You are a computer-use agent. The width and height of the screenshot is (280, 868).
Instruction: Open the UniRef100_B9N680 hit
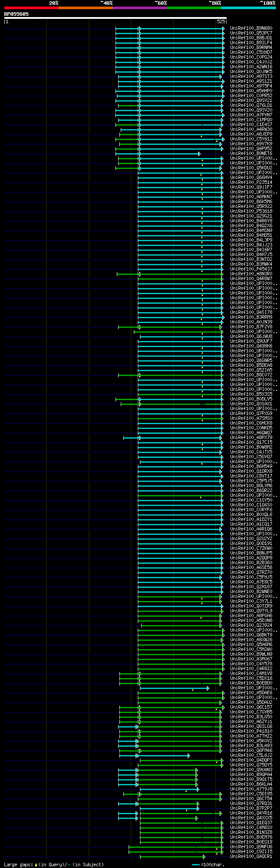tap(251, 28)
